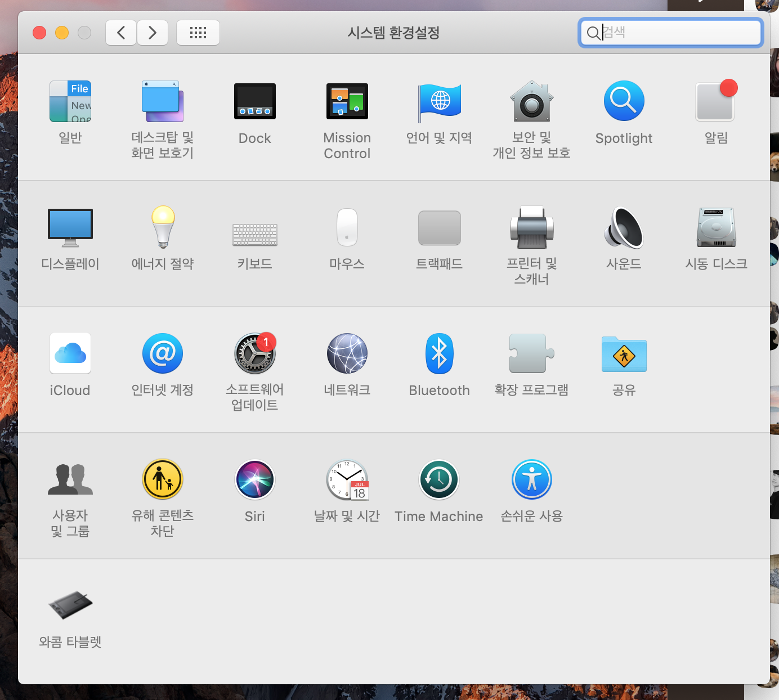Viewport: 779px width, 700px height.
Task: Open 사운드 sound settings
Action: click(x=624, y=227)
